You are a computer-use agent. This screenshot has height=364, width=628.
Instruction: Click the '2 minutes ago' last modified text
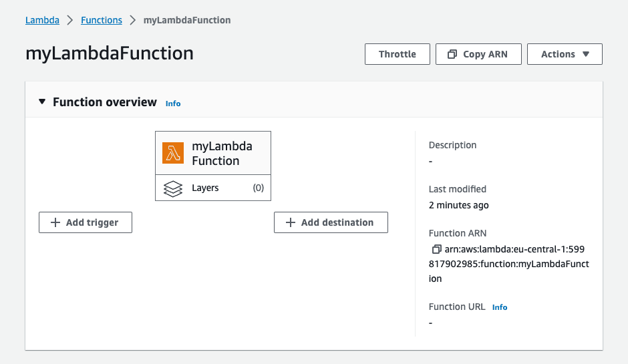tap(458, 205)
